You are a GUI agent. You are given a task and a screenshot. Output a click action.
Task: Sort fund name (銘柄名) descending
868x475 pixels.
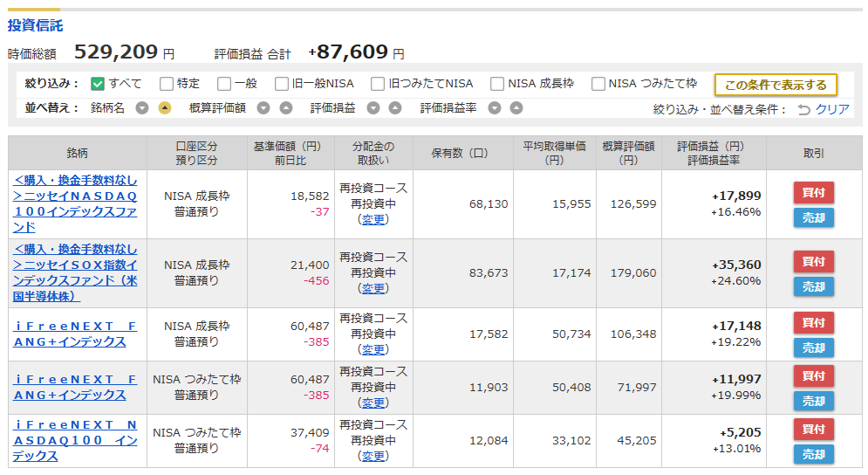[x=142, y=108]
